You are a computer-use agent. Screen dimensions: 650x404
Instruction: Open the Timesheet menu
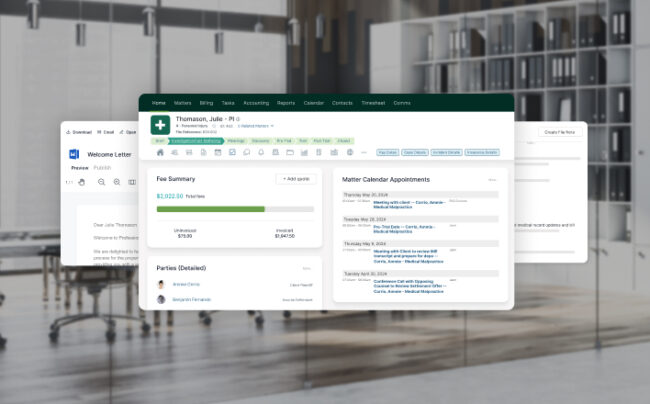373,102
